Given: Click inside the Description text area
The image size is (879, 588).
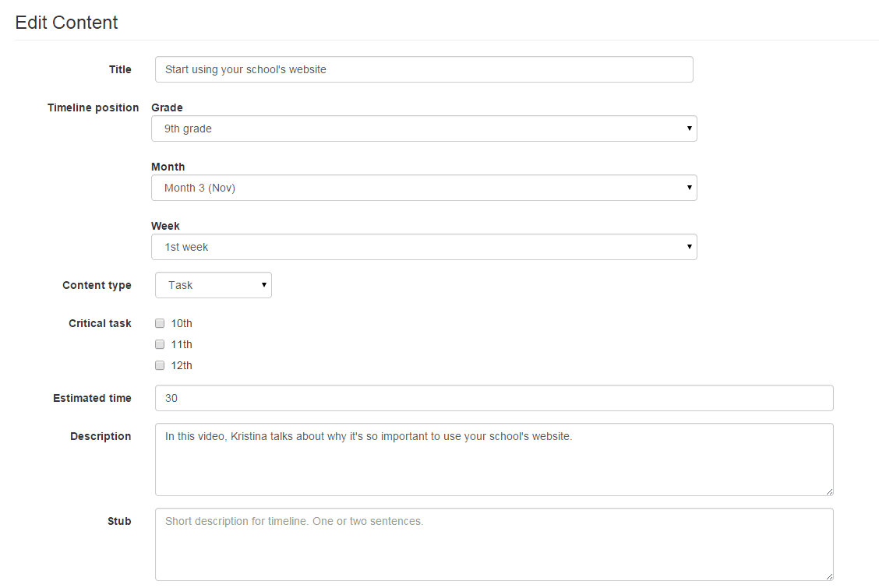Looking at the screenshot, I should click(x=494, y=459).
